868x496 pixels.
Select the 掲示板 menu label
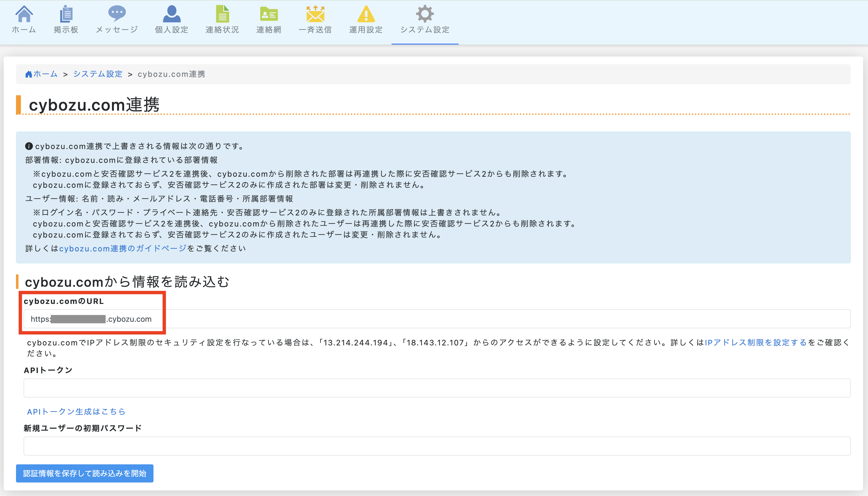coord(66,30)
